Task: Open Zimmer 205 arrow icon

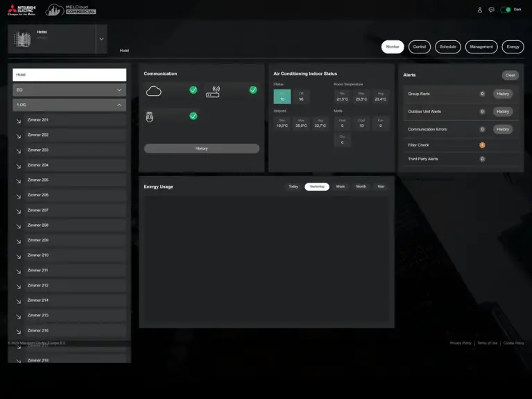Action: coord(19,181)
